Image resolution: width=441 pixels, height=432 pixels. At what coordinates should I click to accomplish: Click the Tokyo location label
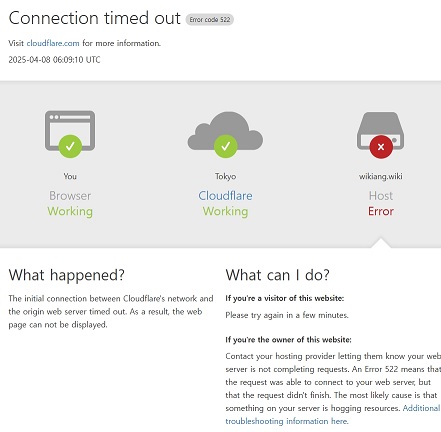(x=225, y=176)
